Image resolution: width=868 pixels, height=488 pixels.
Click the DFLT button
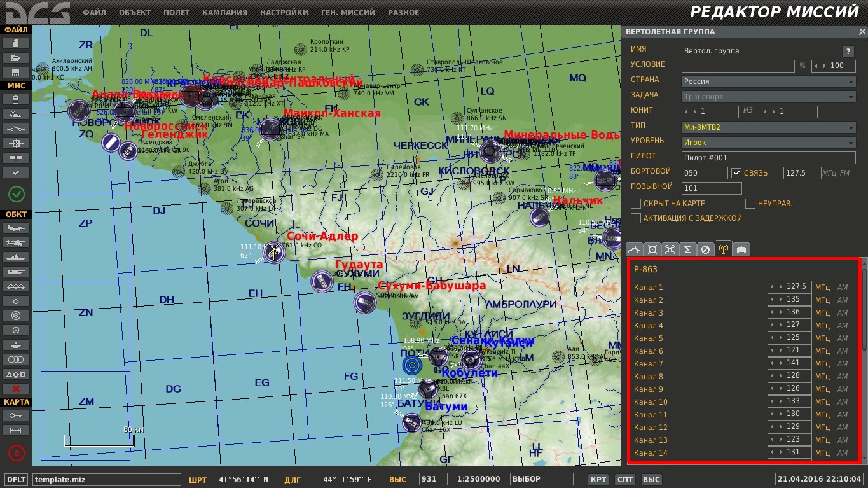click(x=17, y=479)
